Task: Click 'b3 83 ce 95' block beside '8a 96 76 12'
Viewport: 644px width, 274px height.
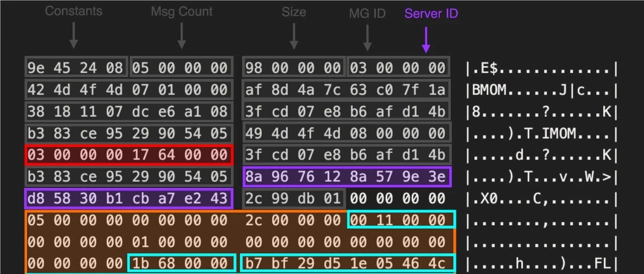Action: coord(129,176)
